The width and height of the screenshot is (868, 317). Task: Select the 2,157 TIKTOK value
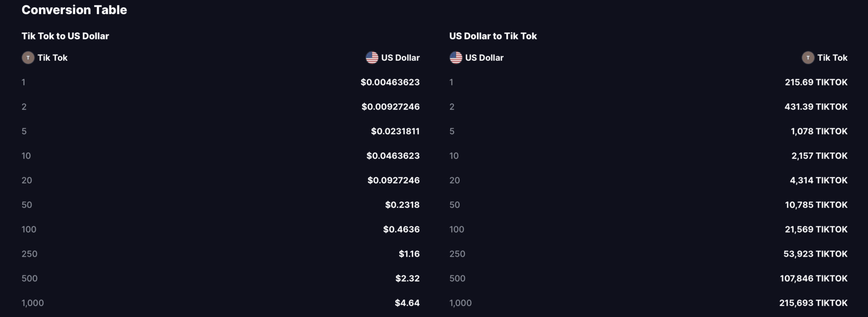click(x=819, y=156)
